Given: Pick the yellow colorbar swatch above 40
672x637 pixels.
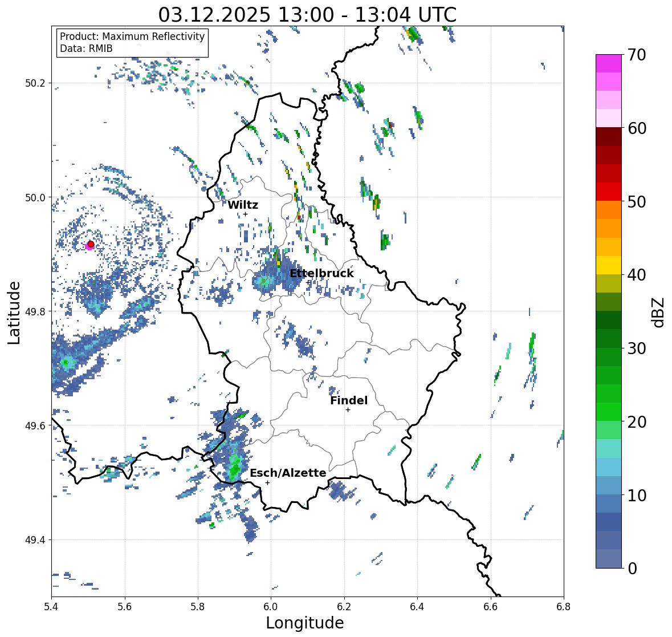Looking at the screenshot, I should tap(609, 265).
